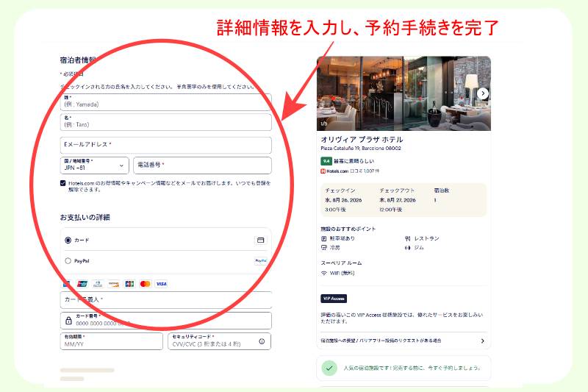Click the UnionPay card logo
This screenshot has height=392, width=588.
coord(82,284)
